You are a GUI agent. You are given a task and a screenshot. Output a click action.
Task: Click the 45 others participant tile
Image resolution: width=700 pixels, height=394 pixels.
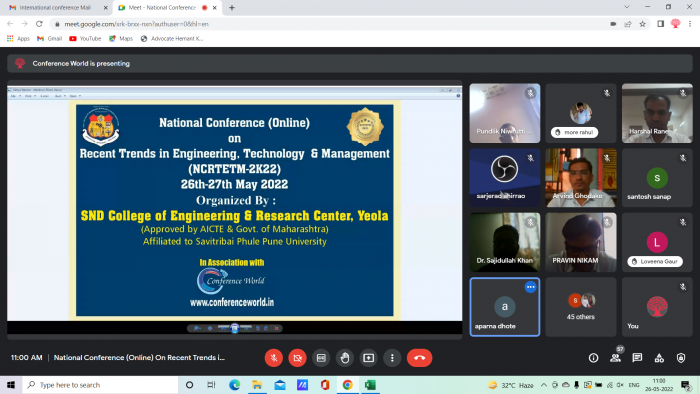[x=581, y=307]
